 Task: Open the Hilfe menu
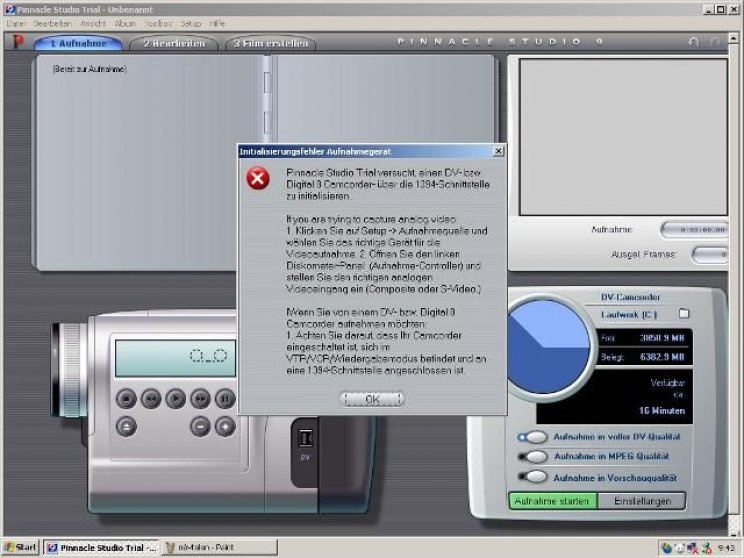[217, 23]
